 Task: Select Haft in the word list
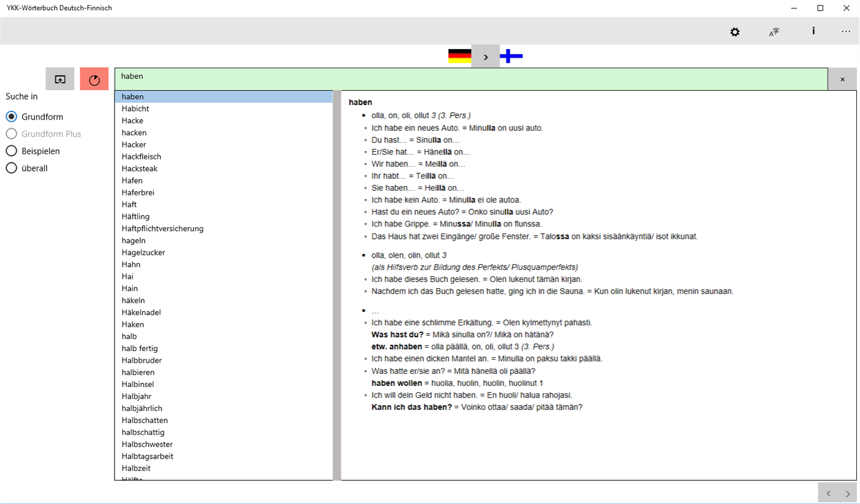[x=224, y=205]
